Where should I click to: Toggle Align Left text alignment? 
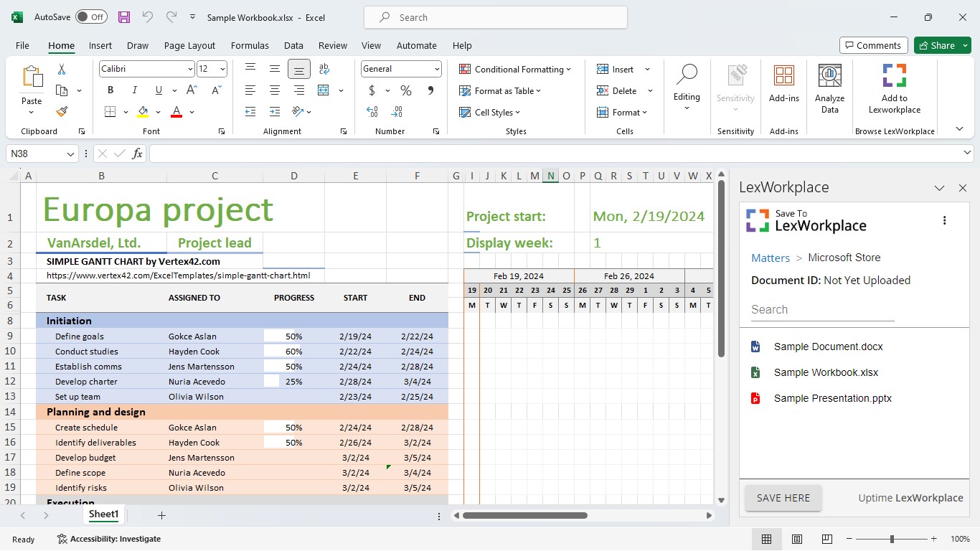[x=250, y=90]
